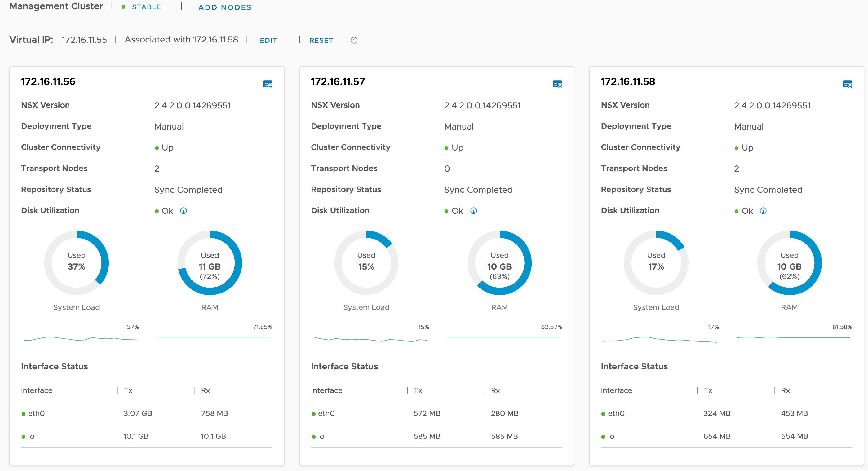
Task: Show Disk Utilization info for node 172.16.11.56
Action: tap(183, 211)
